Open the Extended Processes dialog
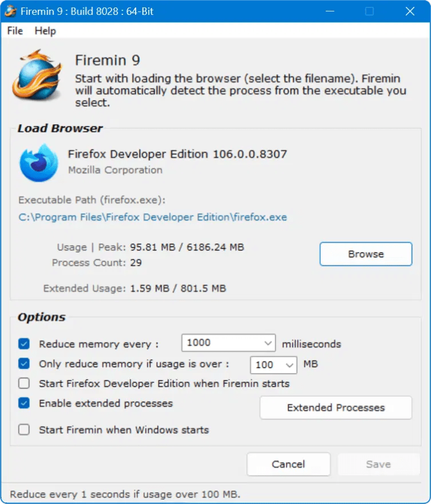The width and height of the screenshot is (431, 504). pyautogui.click(x=336, y=407)
